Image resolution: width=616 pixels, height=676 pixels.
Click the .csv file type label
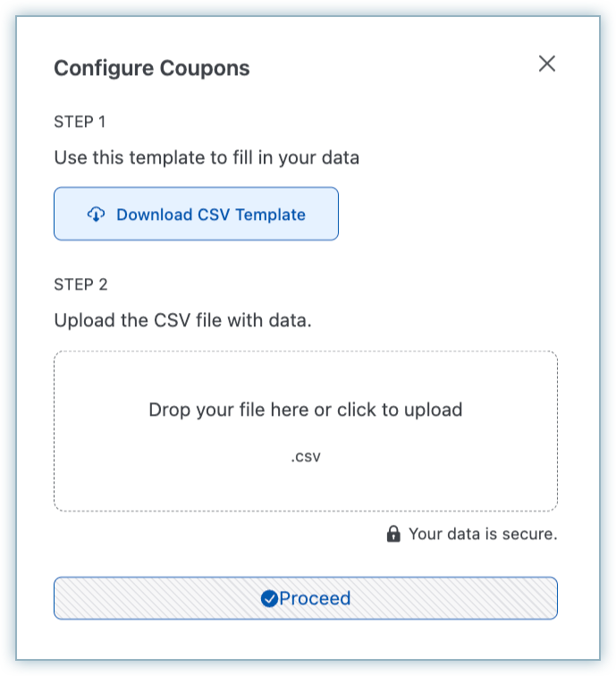click(x=305, y=457)
